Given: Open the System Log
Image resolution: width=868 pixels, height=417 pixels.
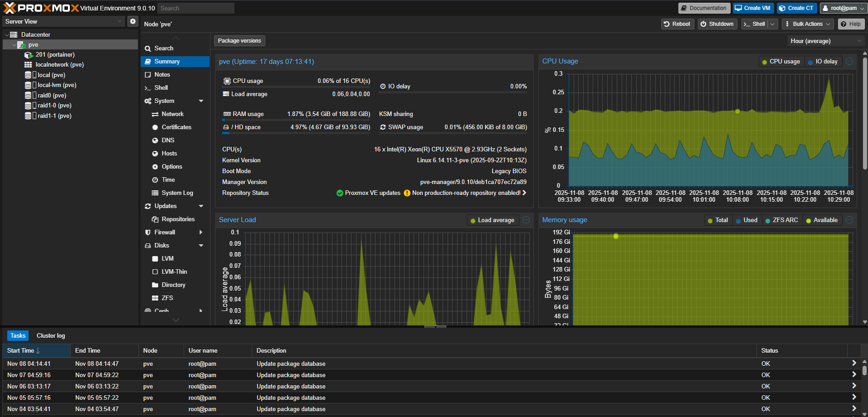Looking at the screenshot, I should coord(176,193).
